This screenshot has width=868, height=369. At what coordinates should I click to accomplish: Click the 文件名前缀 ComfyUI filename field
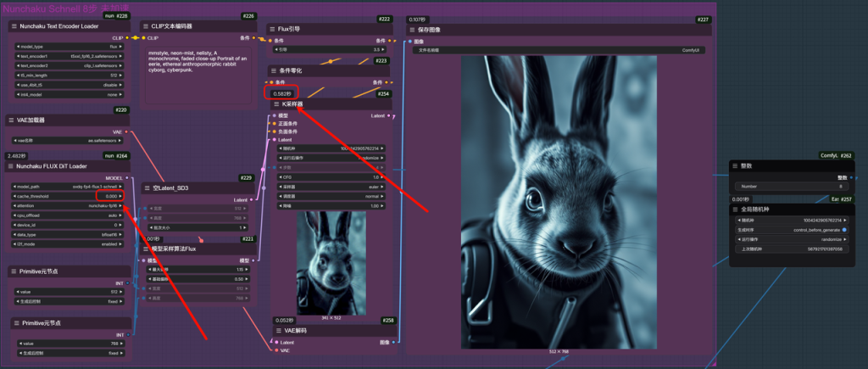tap(559, 50)
